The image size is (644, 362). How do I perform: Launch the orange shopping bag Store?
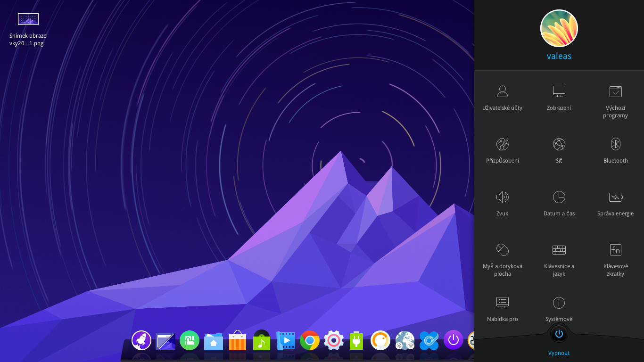point(238,340)
